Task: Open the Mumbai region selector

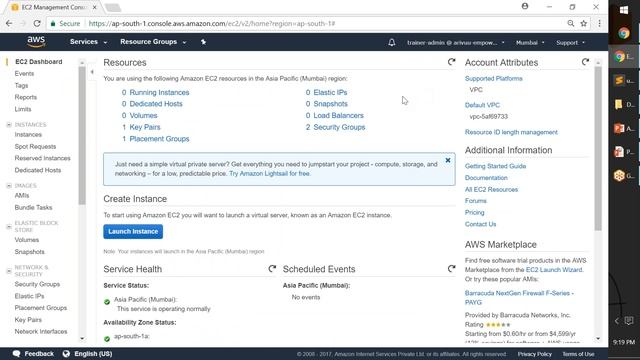Action: click(x=530, y=42)
